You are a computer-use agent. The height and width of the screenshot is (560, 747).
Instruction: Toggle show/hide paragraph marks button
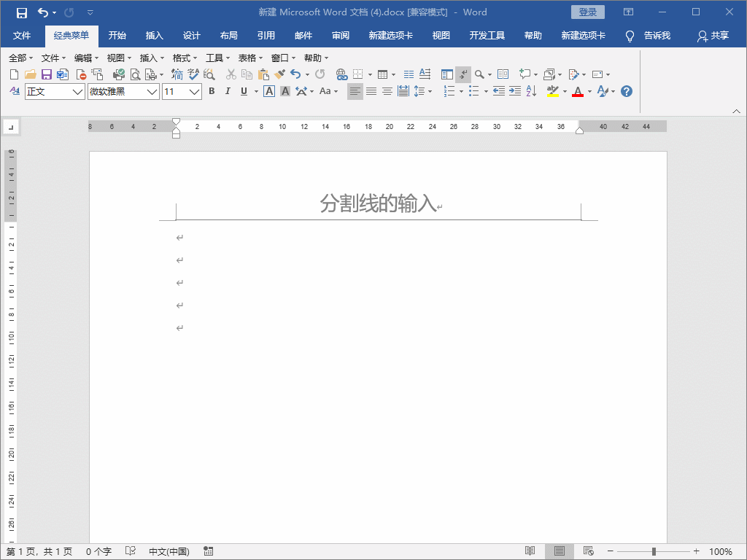coord(463,74)
